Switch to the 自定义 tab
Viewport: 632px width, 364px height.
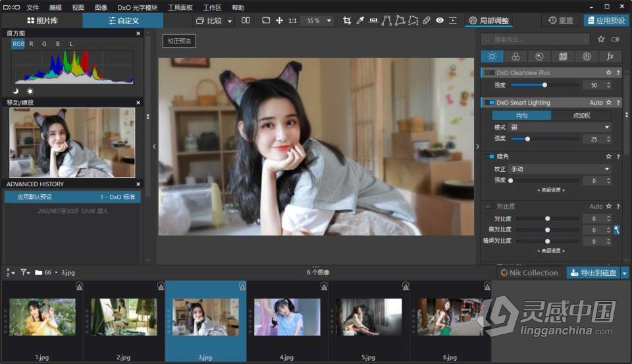click(x=123, y=20)
